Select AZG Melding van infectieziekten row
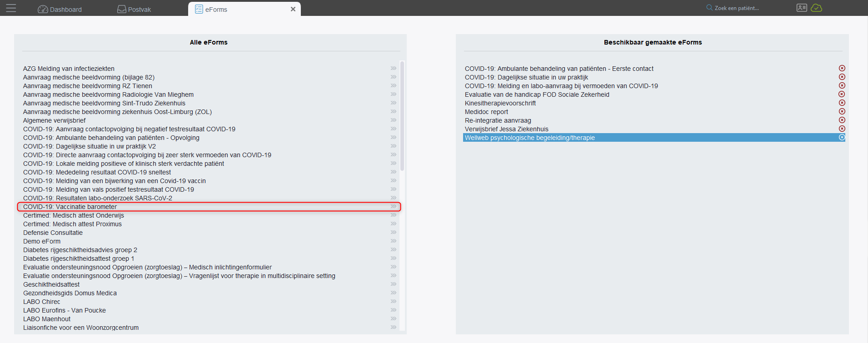Screen dimensions: 868x343 [210, 69]
